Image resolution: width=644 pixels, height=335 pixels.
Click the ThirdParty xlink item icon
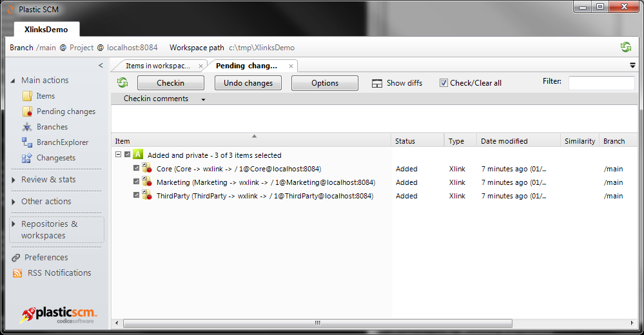(x=147, y=195)
